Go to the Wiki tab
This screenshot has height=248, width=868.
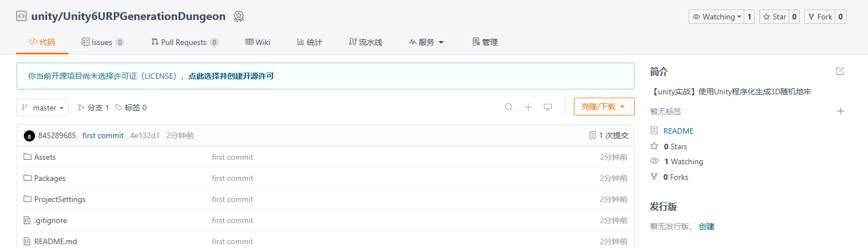tap(258, 42)
